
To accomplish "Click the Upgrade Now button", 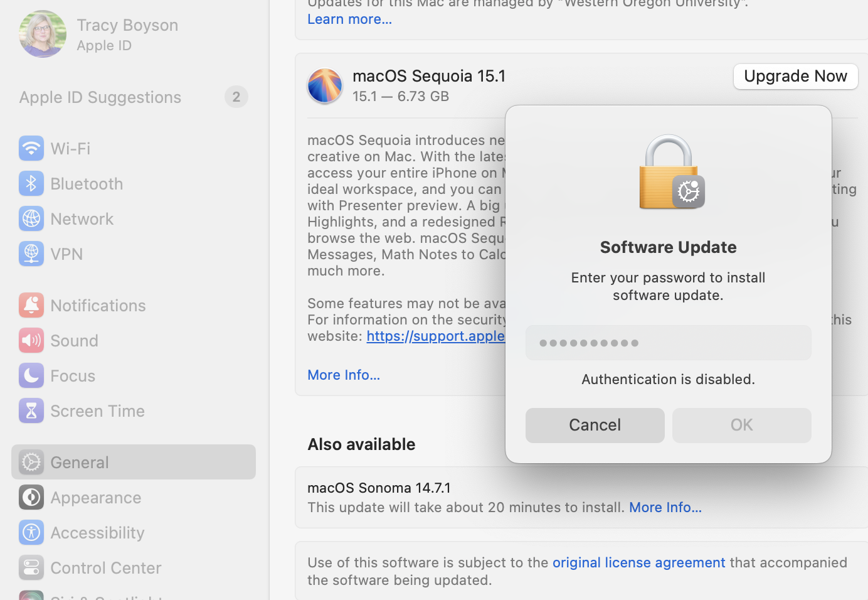I will [x=795, y=76].
